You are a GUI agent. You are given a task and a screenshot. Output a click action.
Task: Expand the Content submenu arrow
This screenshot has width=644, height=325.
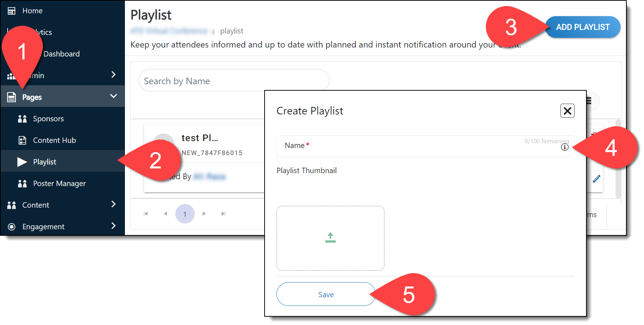point(113,204)
